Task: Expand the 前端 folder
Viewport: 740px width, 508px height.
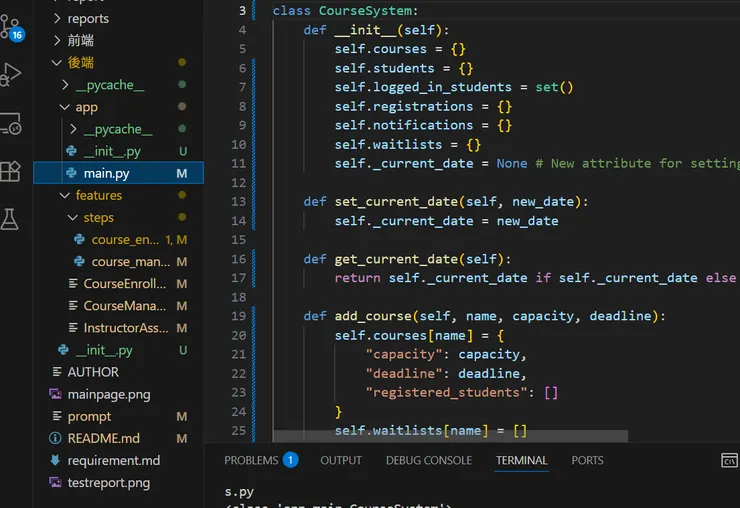Action: click(80, 40)
